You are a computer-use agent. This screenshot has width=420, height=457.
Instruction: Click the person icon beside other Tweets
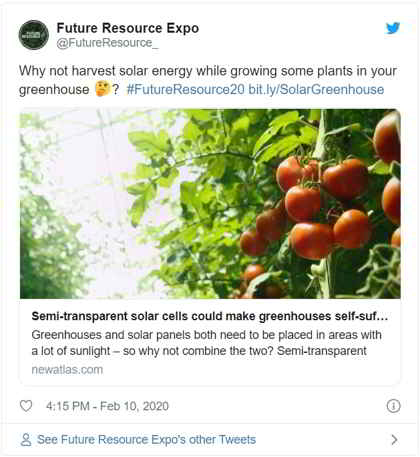26,440
